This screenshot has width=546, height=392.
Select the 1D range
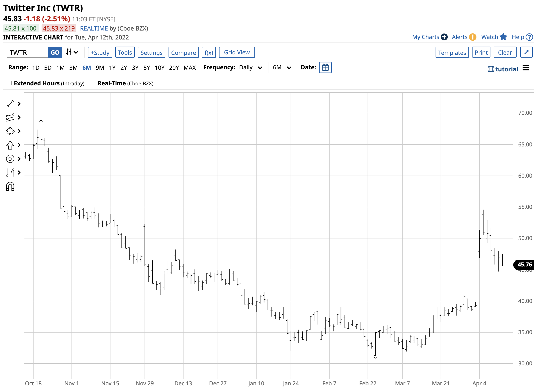36,68
